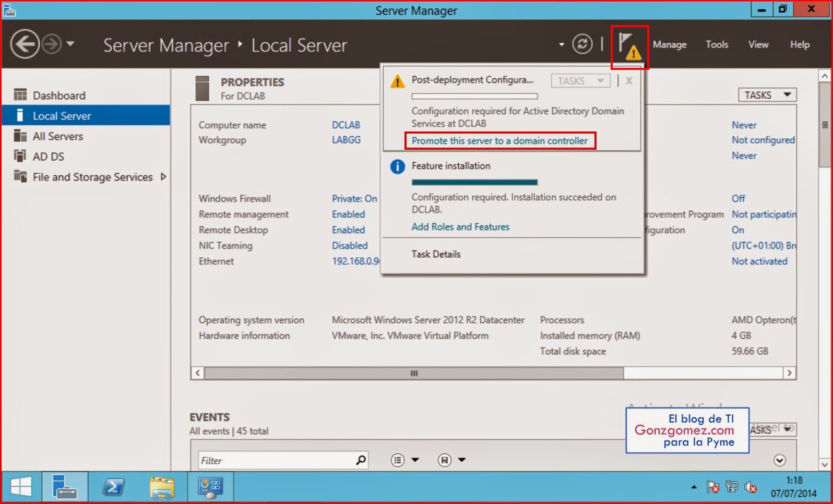The height and width of the screenshot is (504, 833).
Task: Click Remote Desktop Enabled value
Action: click(x=348, y=230)
